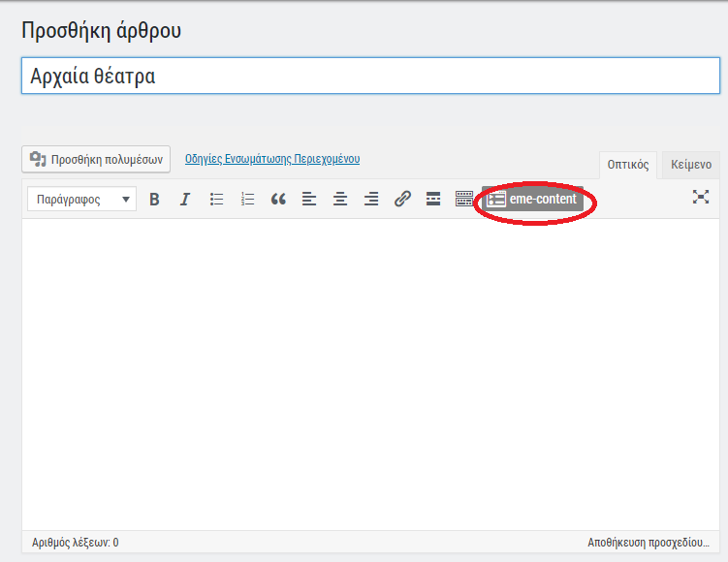Viewport: 728px width, 562px height.
Task: Align text left
Action: [x=309, y=199]
